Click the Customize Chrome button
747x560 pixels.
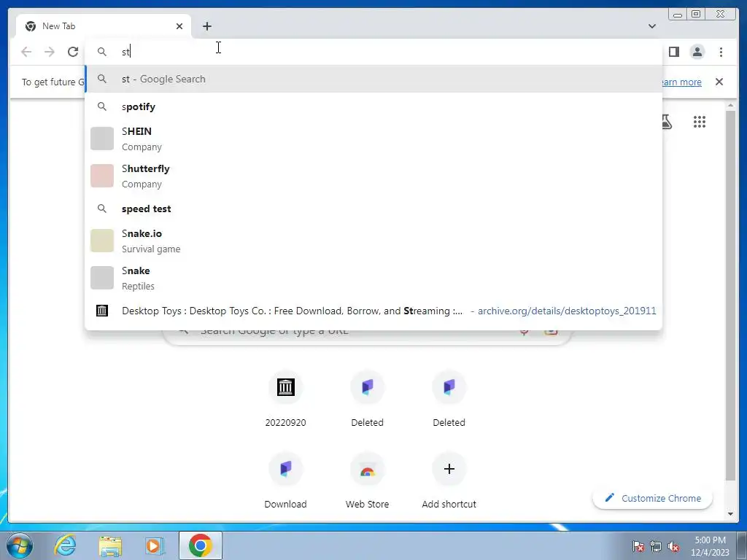tap(652, 498)
